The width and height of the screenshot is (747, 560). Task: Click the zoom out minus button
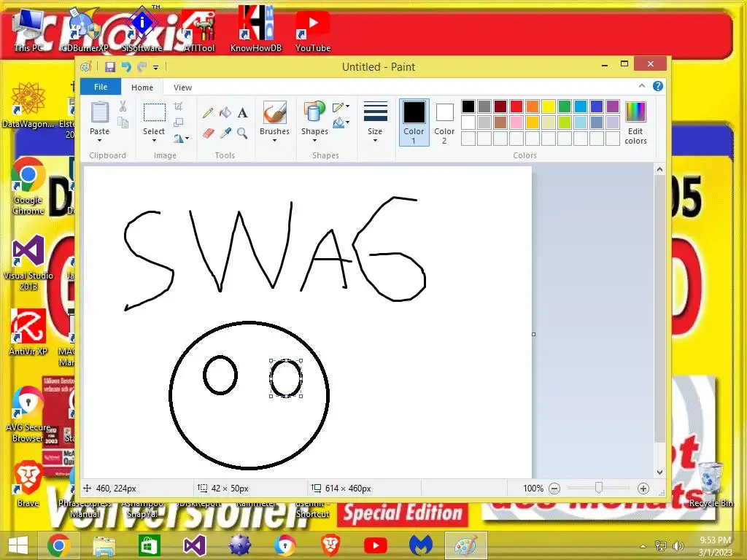[554, 489]
